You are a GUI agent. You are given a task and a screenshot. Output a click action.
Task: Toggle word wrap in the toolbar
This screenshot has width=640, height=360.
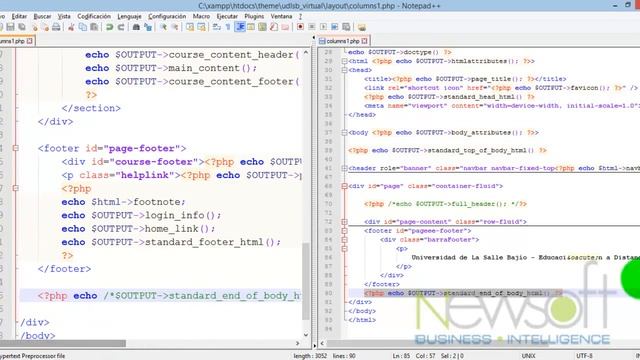pyautogui.click(x=216, y=27)
